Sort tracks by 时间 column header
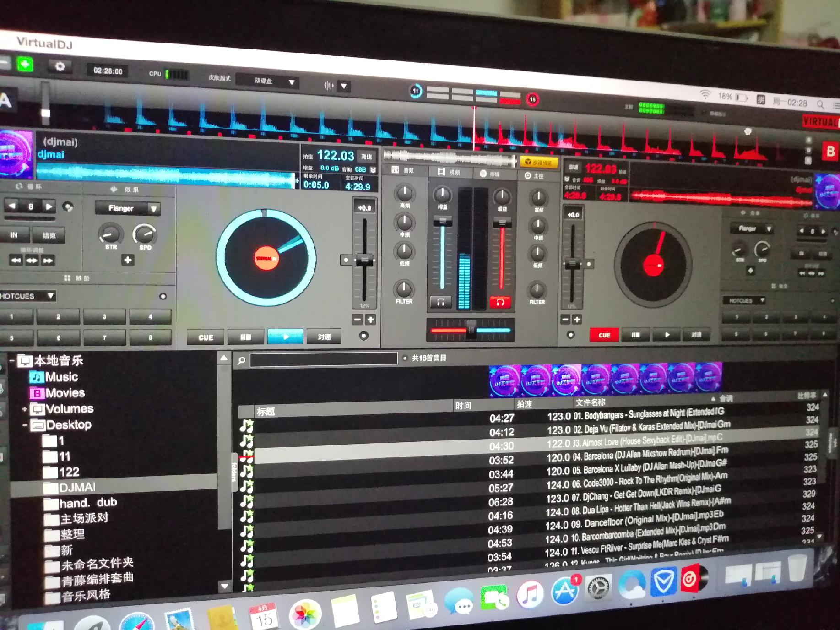This screenshot has width=840, height=630. click(463, 406)
